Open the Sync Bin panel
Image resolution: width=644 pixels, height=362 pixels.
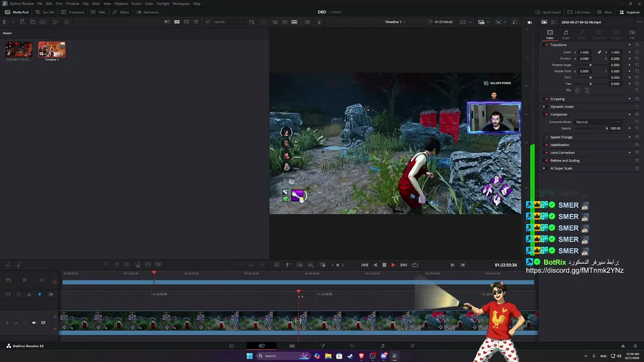pyautogui.click(x=45, y=12)
